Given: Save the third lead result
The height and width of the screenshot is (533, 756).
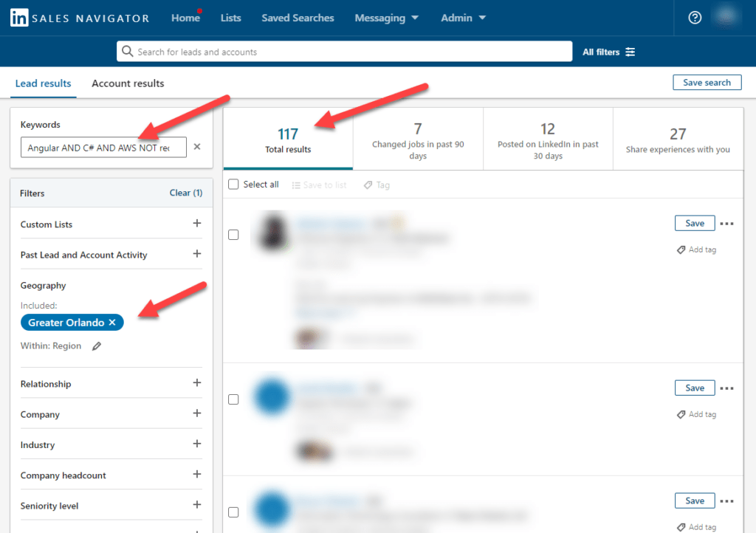Looking at the screenshot, I should click(x=695, y=501).
